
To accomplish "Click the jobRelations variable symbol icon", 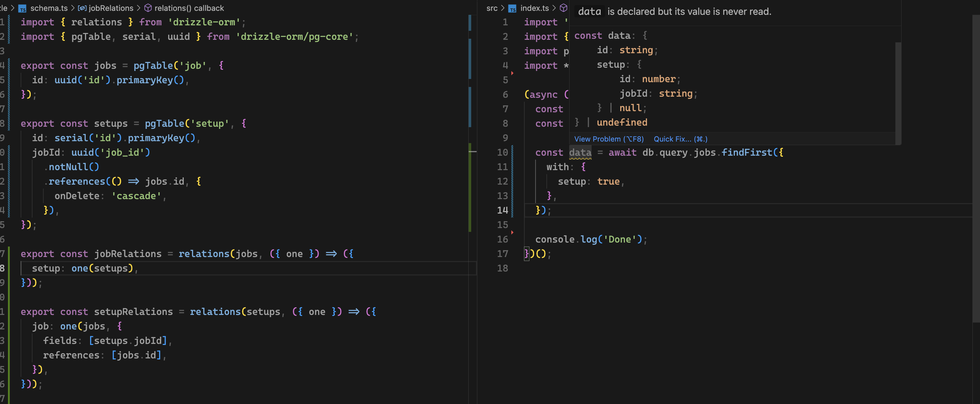I will pyautogui.click(x=82, y=8).
